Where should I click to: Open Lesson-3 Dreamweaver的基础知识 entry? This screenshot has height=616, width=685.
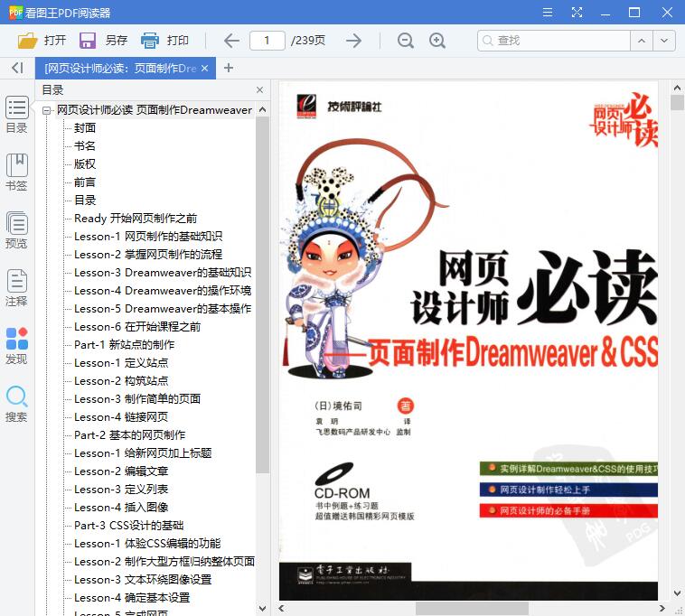pos(163,273)
